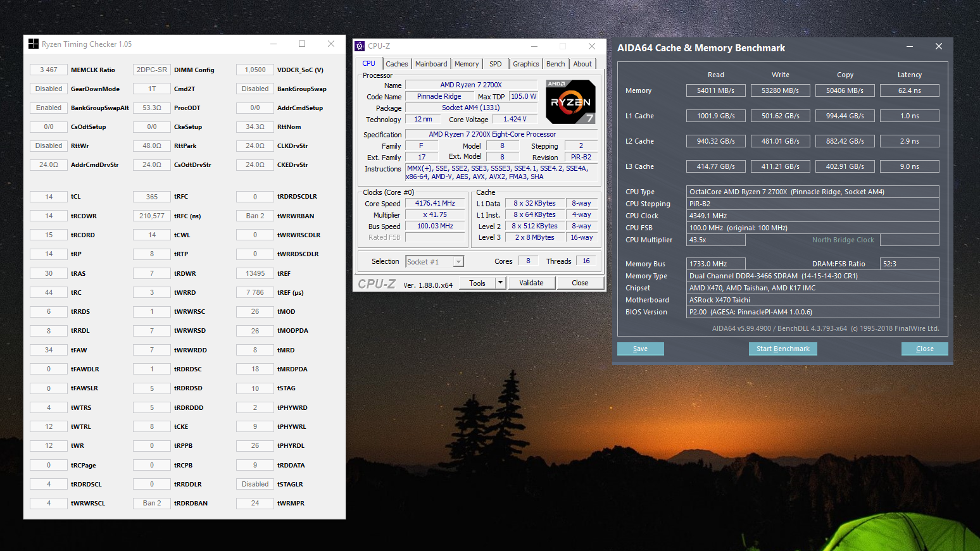Click the Core Speed 4176.41 MHz value
Viewport: 980px width, 551px height.
[x=435, y=203]
